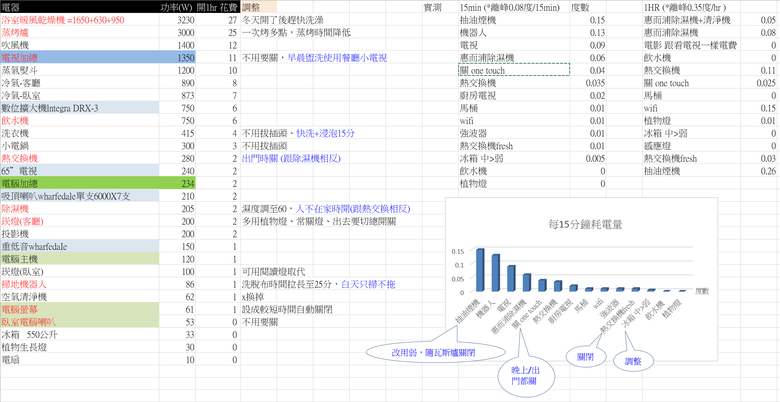
Task: Select the 電腦螢幕 cell
Action: pyautogui.click(x=80, y=309)
